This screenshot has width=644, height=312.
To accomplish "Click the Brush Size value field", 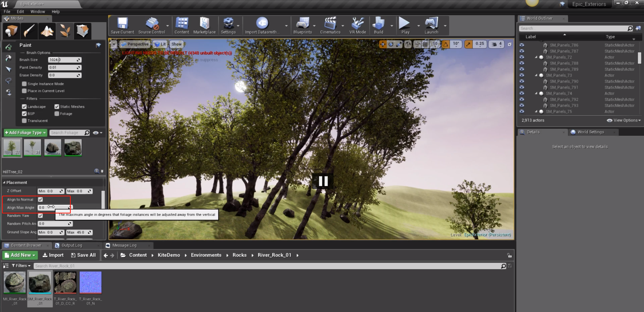I will click(x=65, y=60).
